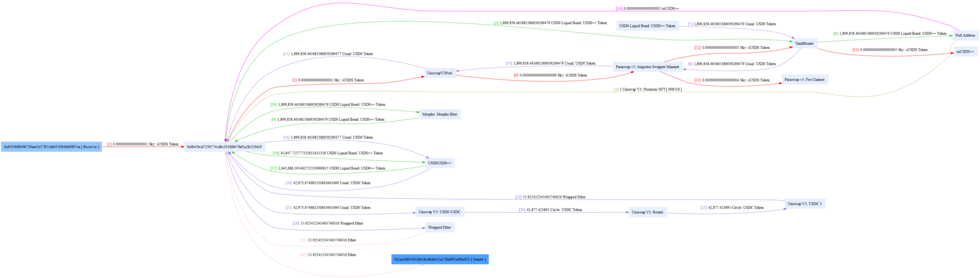The height and width of the screenshot is (278, 980).
Task: Click edge label [1] sUSDS Token transfer
Action: [143, 144]
